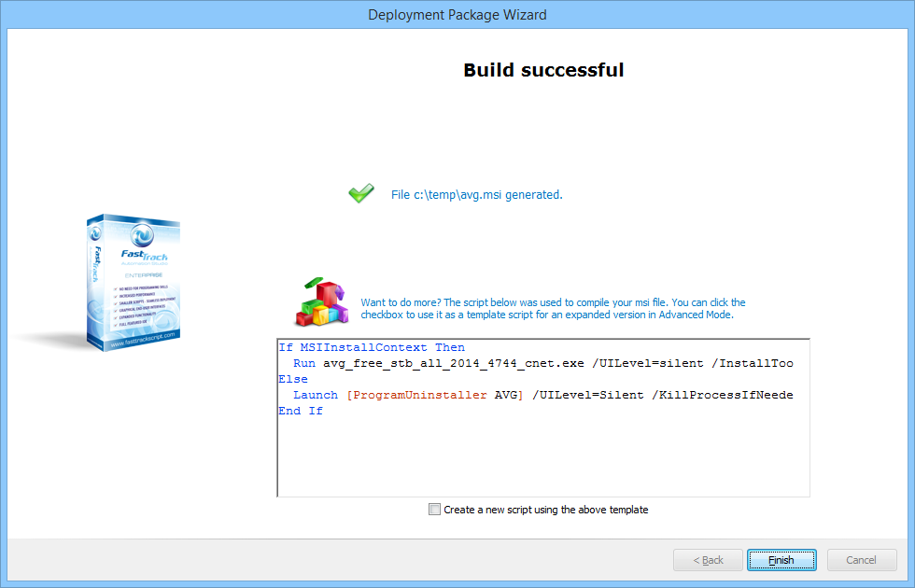This screenshot has height=588, width=915.
Task: Click the green checkmark success icon
Action: pyautogui.click(x=361, y=192)
